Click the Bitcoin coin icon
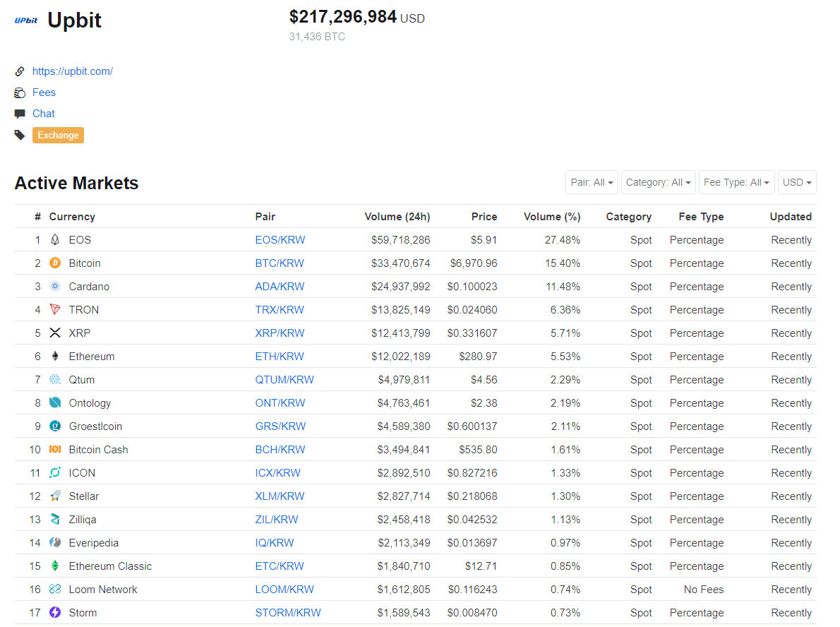This screenshot has width=840, height=627. (x=55, y=263)
